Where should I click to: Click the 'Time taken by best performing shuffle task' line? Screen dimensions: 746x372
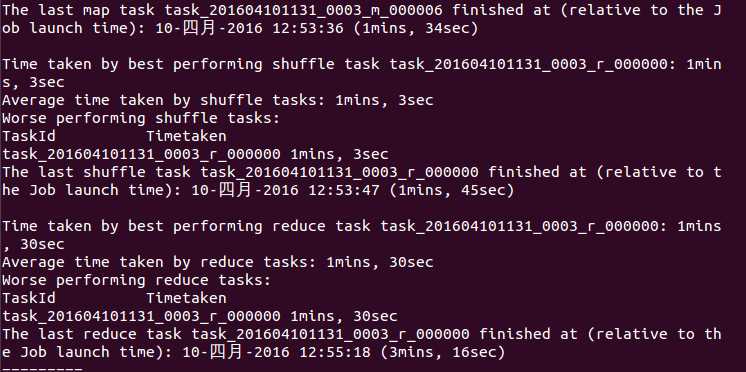pos(362,73)
